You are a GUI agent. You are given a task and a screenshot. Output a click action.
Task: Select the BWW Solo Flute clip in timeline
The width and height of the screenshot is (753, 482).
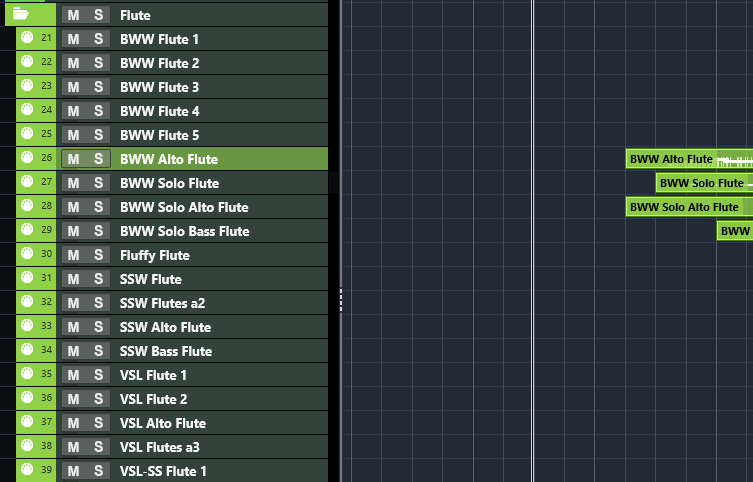click(x=701, y=183)
